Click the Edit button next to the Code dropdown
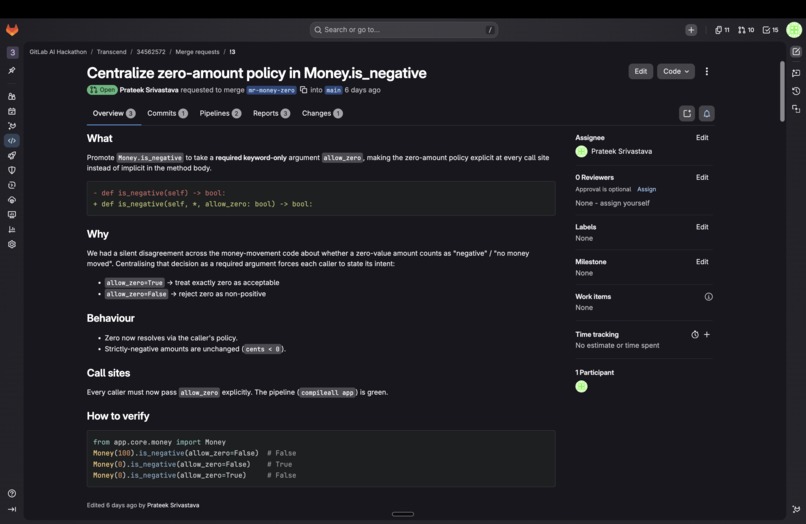 [640, 71]
